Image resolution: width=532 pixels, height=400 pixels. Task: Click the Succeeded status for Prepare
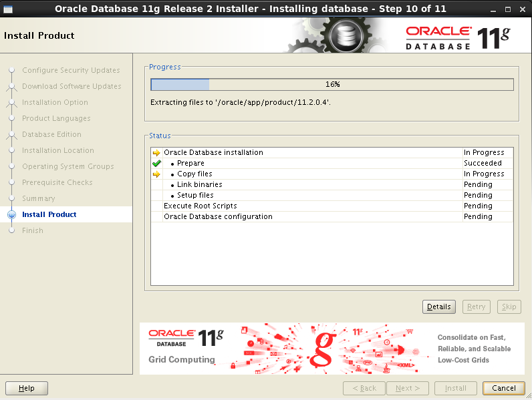(483, 164)
